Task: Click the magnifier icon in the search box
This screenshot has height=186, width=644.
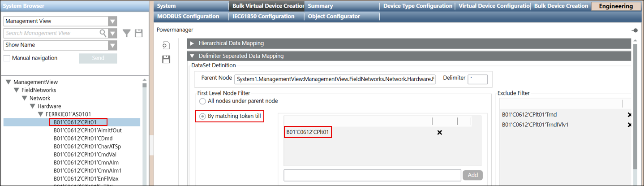Action: click(103, 33)
